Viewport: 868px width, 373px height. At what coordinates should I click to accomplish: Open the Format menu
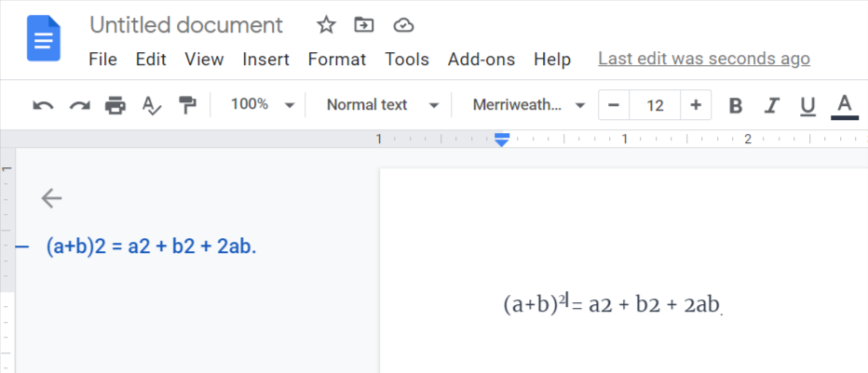[x=336, y=60]
